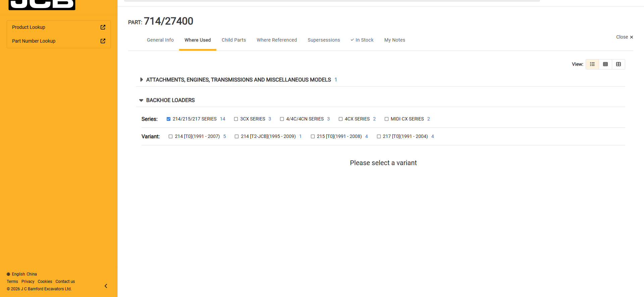Collapse the sidebar with the chevron arrow
This screenshot has height=297, width=644.
point(106,286)
